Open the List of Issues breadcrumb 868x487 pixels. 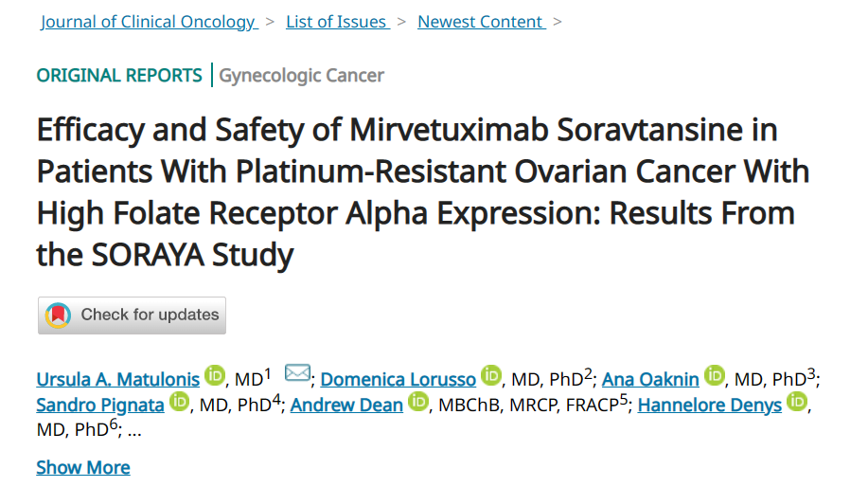coord(337,22)
